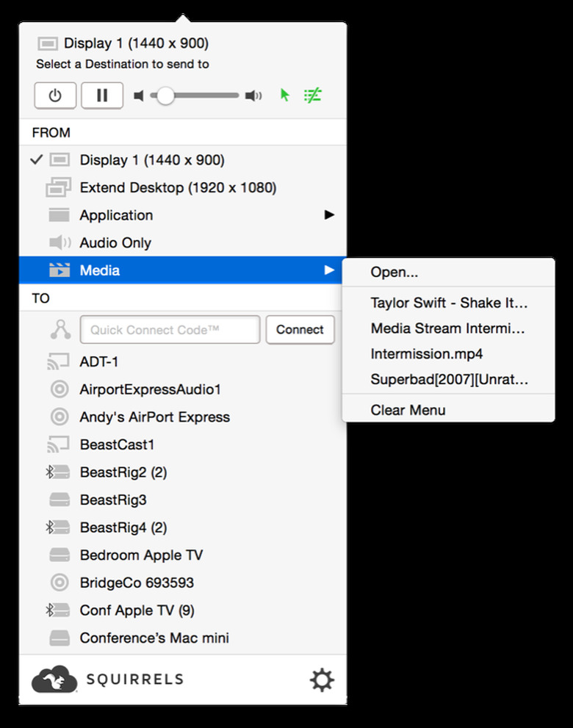
Task: Open settings with the gear icon
Action: click(x=322, y=680)
